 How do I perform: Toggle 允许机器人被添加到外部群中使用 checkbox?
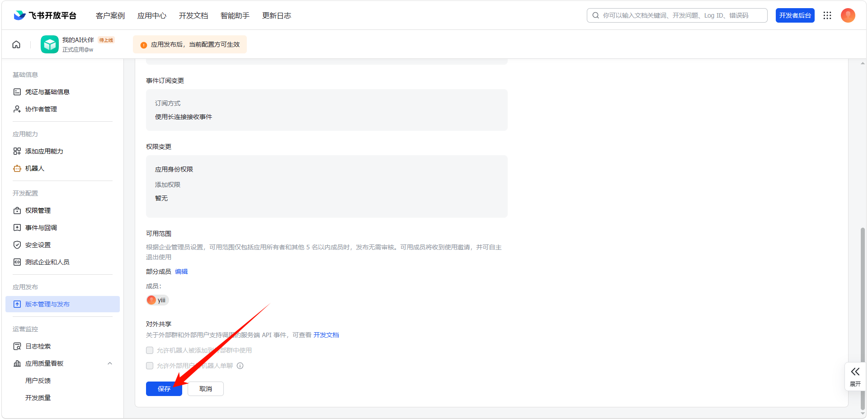150,350
